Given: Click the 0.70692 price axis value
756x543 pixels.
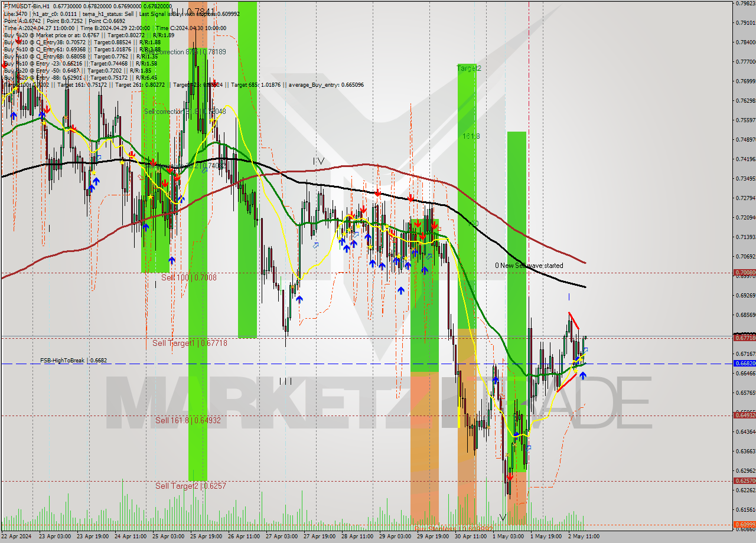Looking at the screenshot, I should coord(745,257).
